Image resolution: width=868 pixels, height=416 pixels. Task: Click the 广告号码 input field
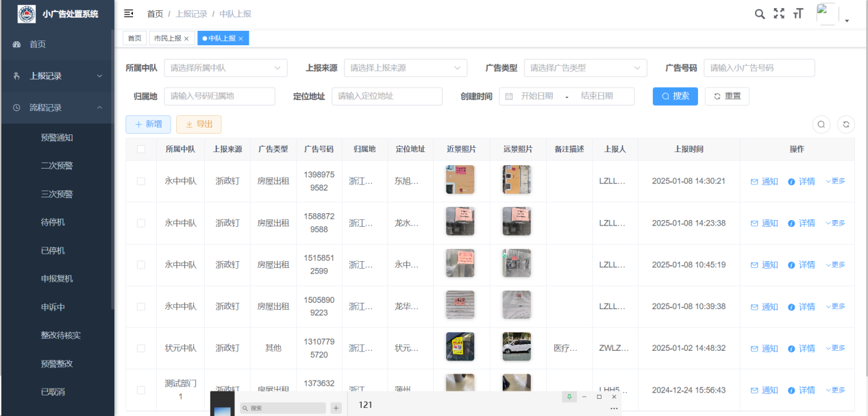click(x=759, y=68)
